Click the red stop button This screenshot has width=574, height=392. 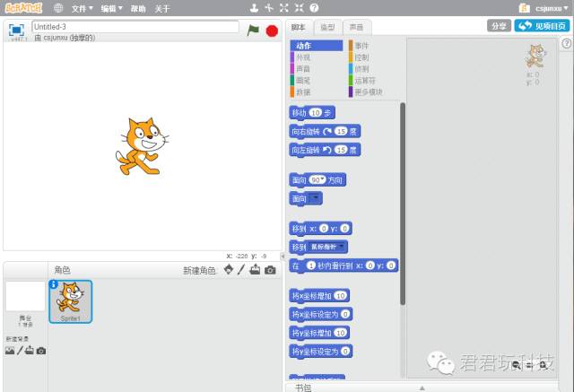tap(272, 31)
